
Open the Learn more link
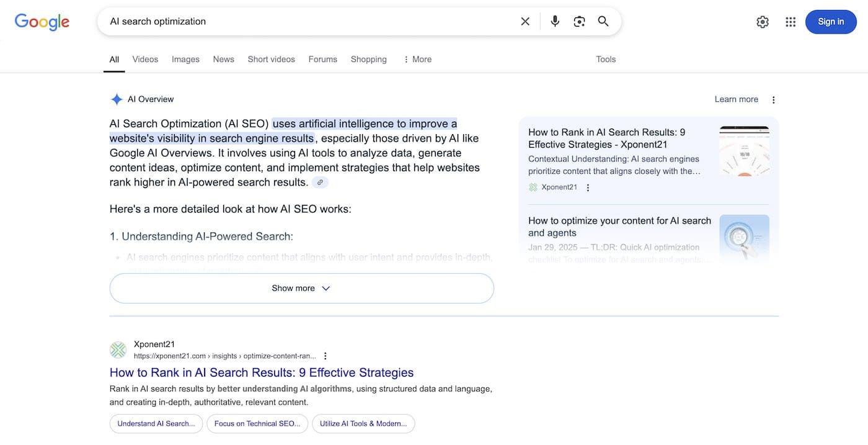coord(736,99)
